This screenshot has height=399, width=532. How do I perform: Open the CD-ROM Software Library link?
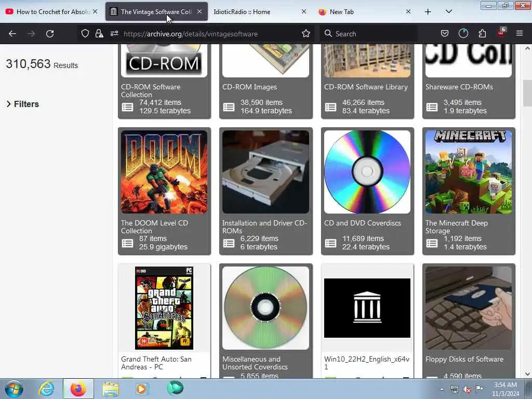click(x=366, y=87)
